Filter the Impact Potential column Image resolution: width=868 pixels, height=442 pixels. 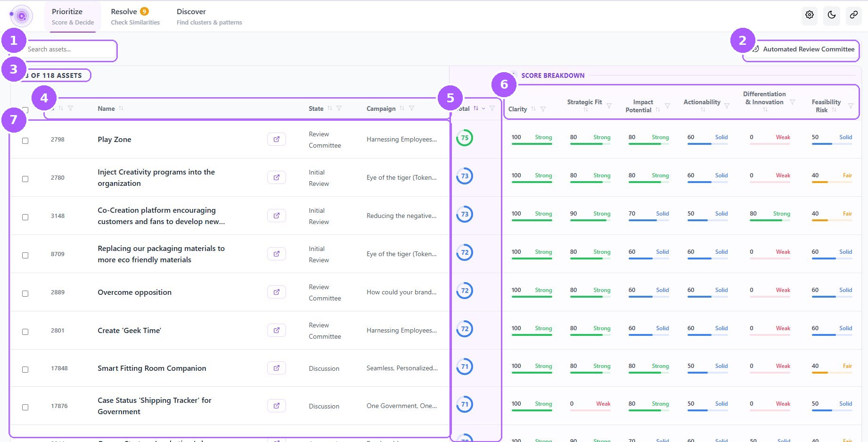pyautogui.click(x=667, y=106)
